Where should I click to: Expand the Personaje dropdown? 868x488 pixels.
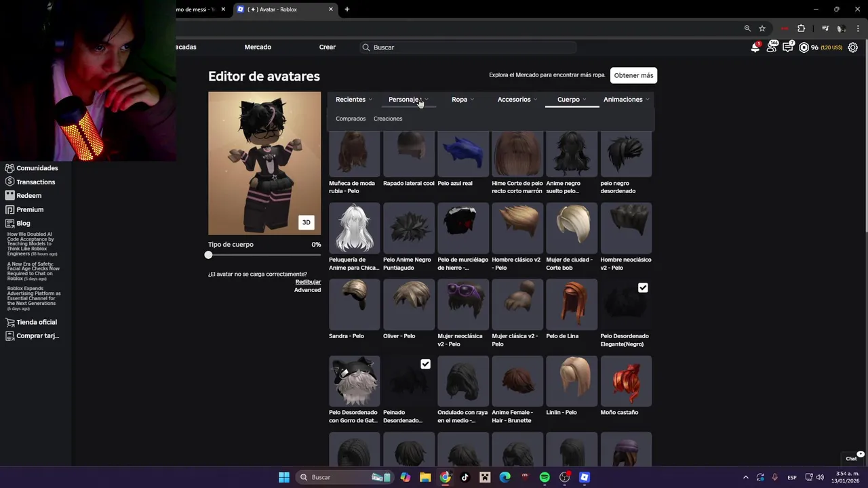408,100
